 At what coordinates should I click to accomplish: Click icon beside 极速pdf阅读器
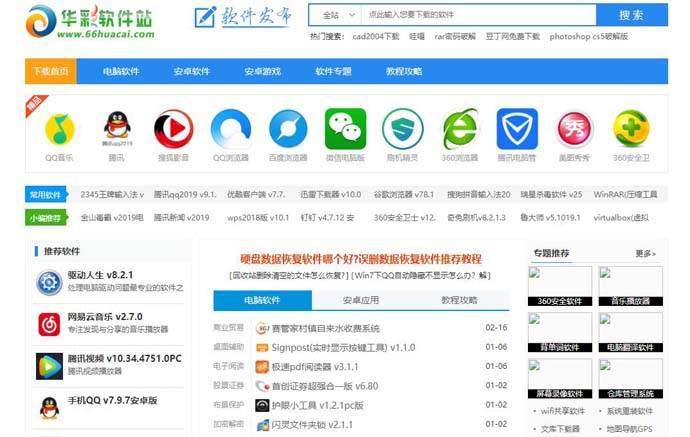262,367
